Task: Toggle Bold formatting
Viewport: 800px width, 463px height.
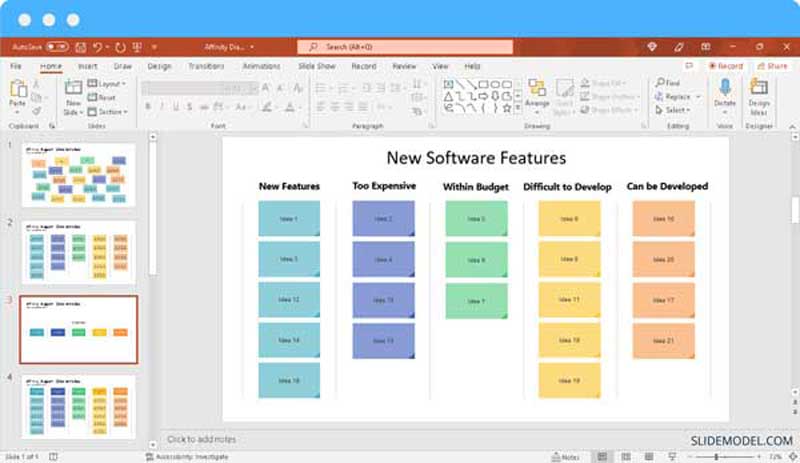Action: pyautogui.click(x=148, y=107)
